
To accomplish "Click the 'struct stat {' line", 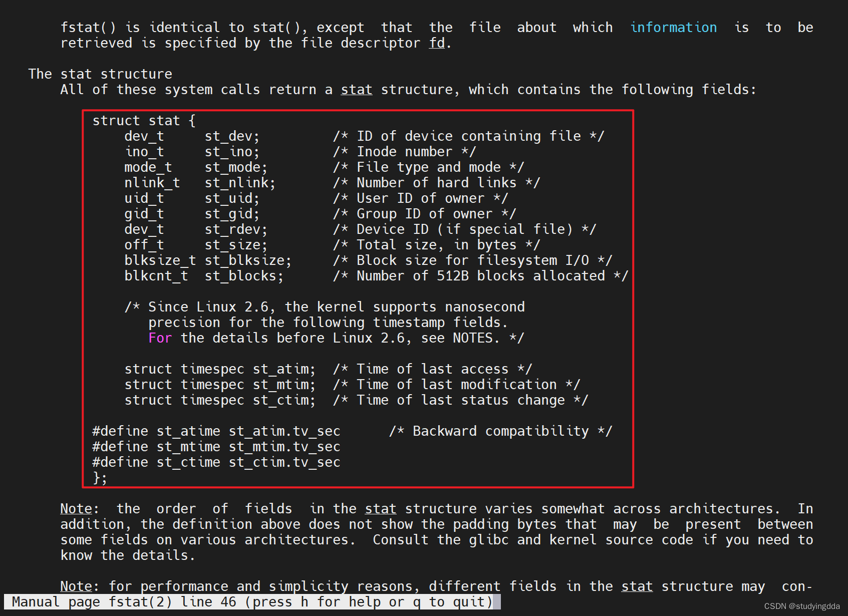I will pyautogui.click(x=144, y=121).
